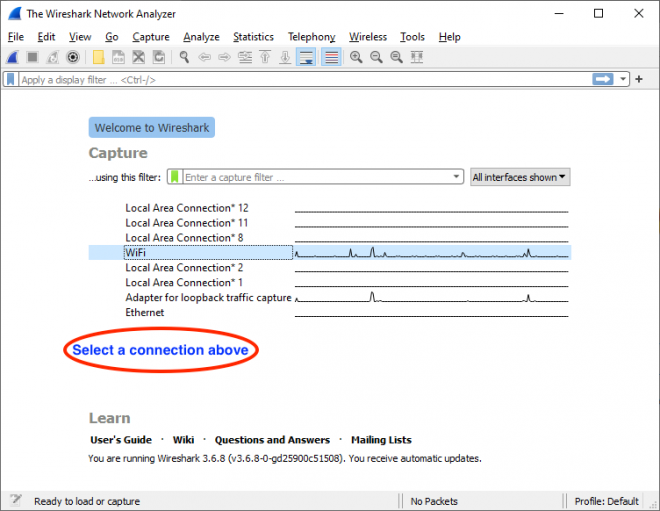The height and width of the screenshot is (511, 660).
Task: Click the reload capture file icon
Action: tap(159, 57)
